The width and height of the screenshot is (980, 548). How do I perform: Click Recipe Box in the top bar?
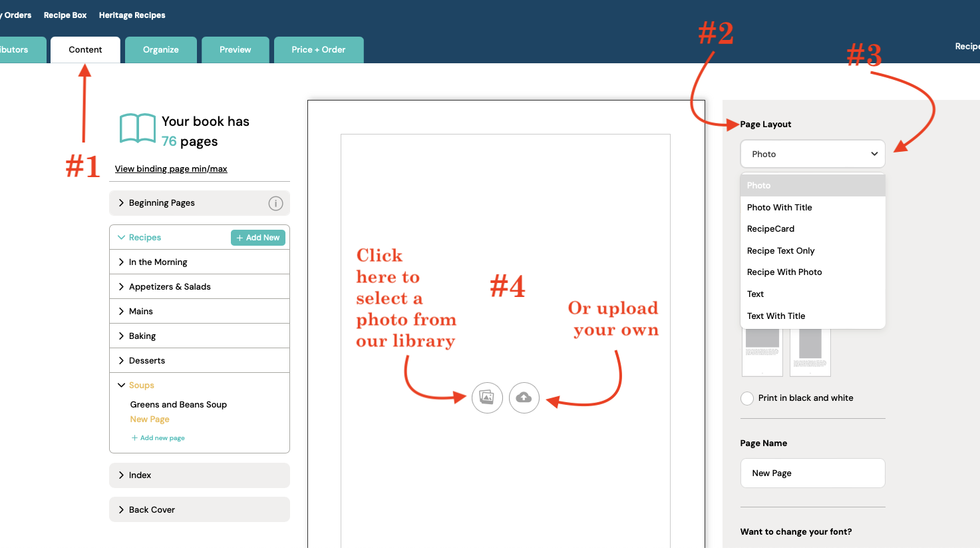[65, 15]
